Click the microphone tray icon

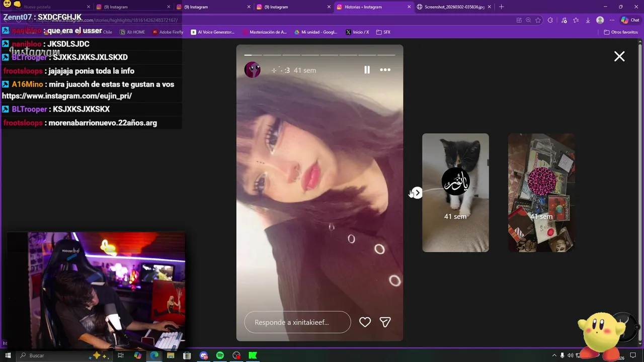562,355
